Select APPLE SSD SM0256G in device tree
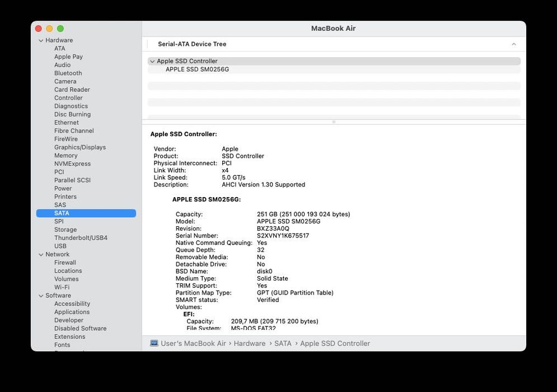557x392 pixels. point(197,69)
